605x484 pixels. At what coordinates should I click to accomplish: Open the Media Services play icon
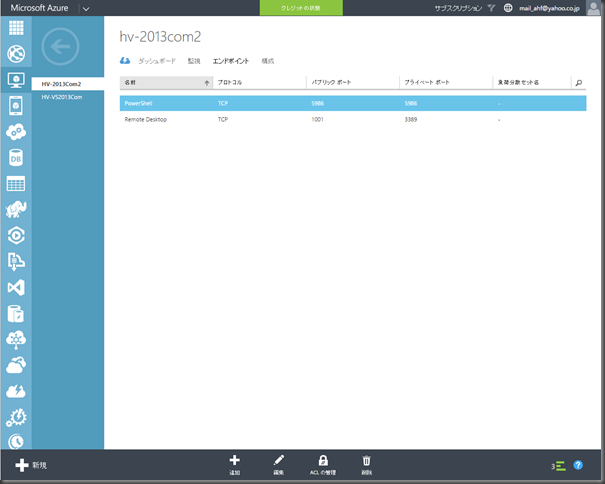(x=16, y=235)
